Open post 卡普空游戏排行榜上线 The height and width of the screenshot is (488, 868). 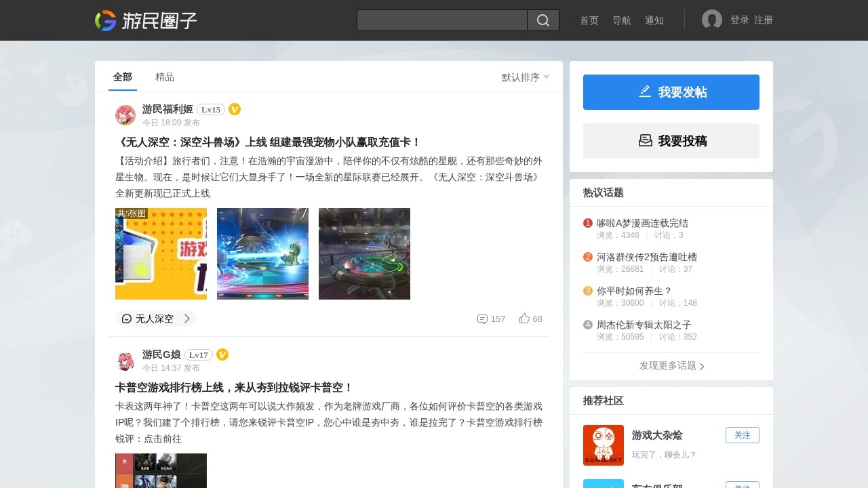pyautogui.click(x=235, y=388)
